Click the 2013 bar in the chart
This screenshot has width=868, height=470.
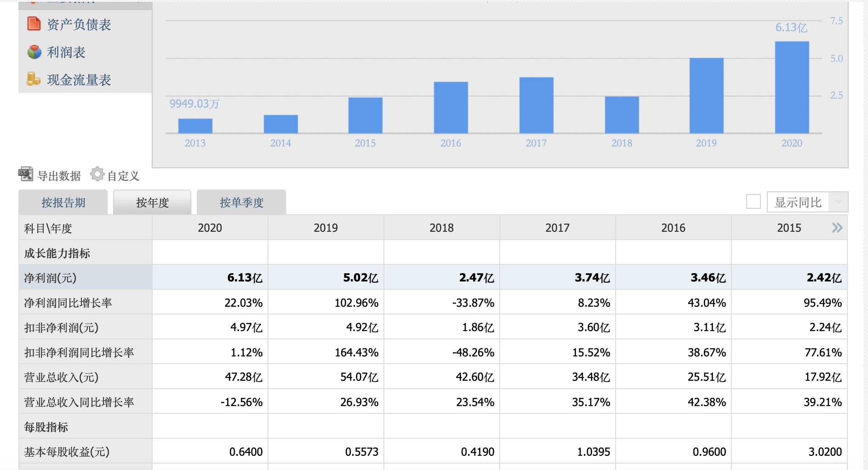195,126
